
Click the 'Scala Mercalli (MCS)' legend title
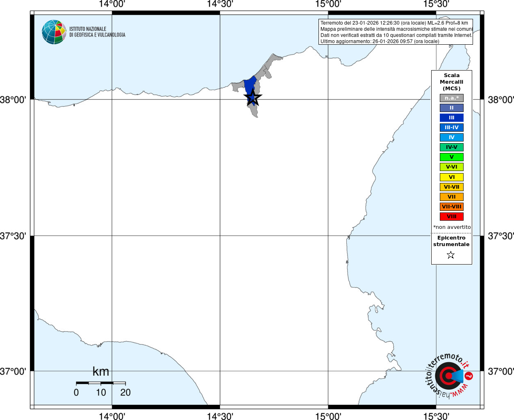point(452,82)
